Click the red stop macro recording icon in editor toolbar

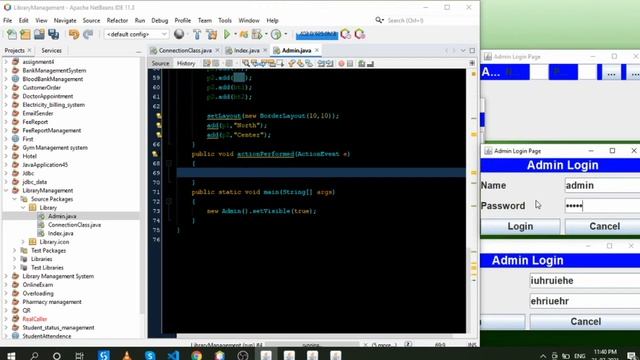(341, 63)
